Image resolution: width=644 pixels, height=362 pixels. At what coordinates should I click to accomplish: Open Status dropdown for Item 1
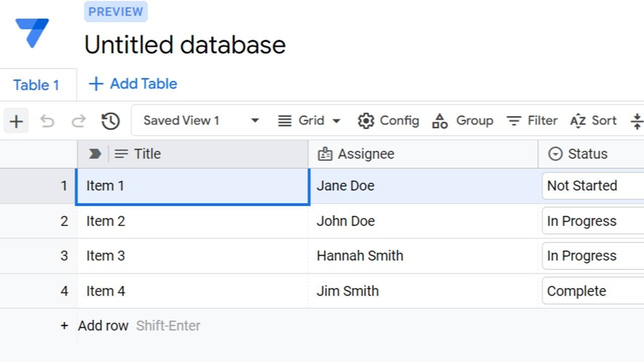point(593,186)
